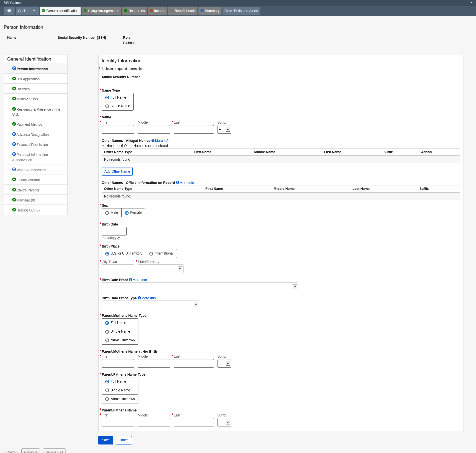Click the Birth Date Proof More Info icon
The height and width of the screenshot is (453, 476).
[130, 280]
